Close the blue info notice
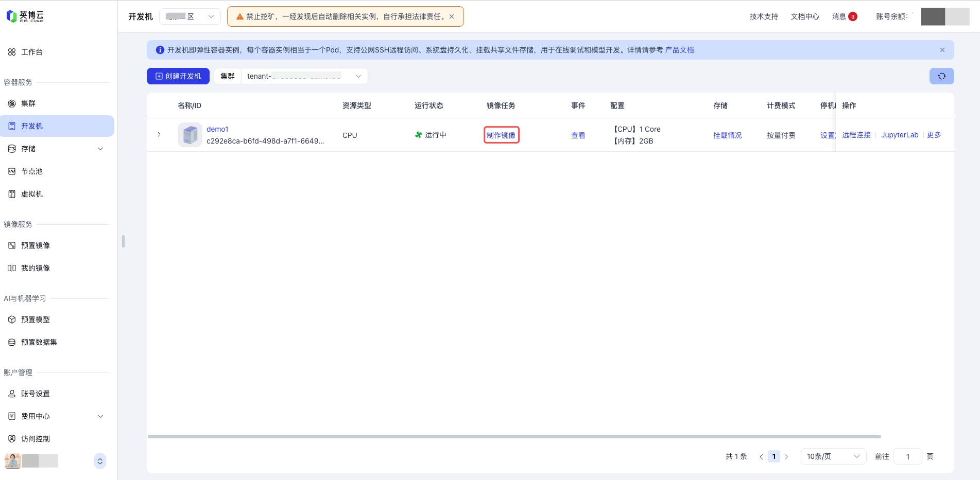The height and width of the screenshot is (480, 980). 942,50
